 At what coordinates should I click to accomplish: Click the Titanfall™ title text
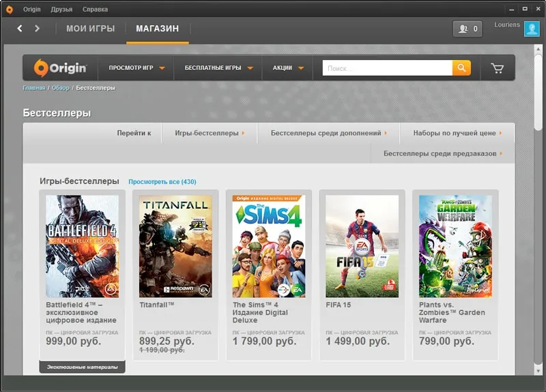pyautogui.click(x=157, y=305)
